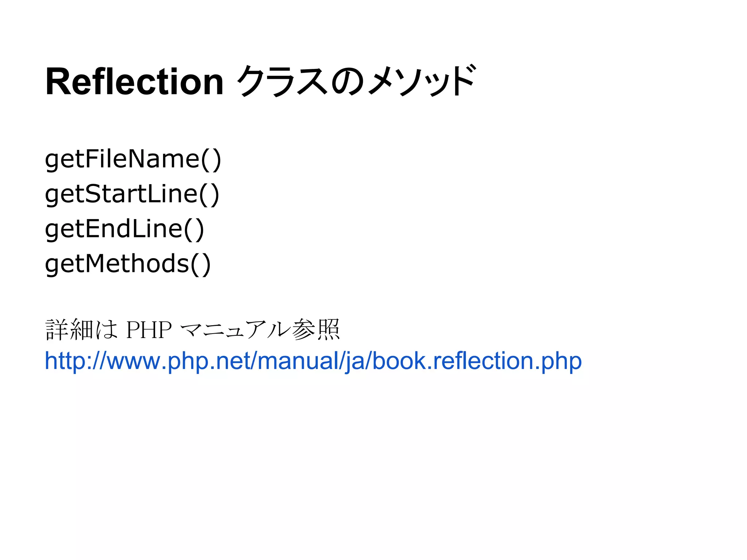Open the php.net reflection manual link

coord(313,361)
